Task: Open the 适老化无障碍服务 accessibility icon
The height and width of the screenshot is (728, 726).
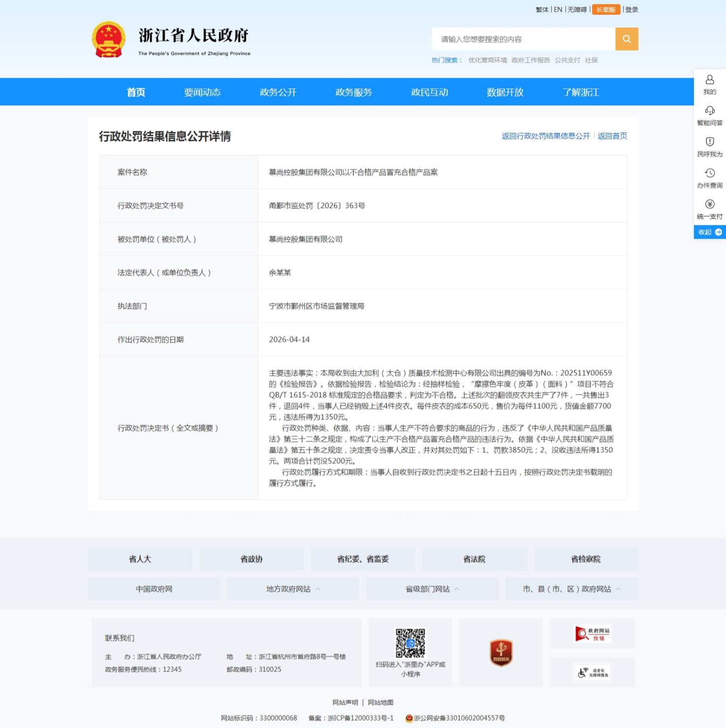Action: coord(593,672)
